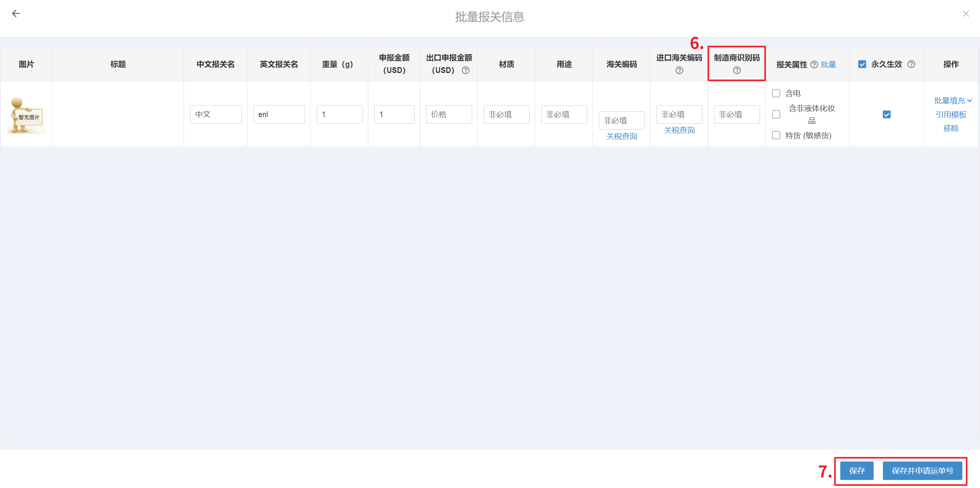The height and width of the screenshot is (488, 980).
Task: Uncheck the row's 永久生效 checkbox
Action: 886,114
